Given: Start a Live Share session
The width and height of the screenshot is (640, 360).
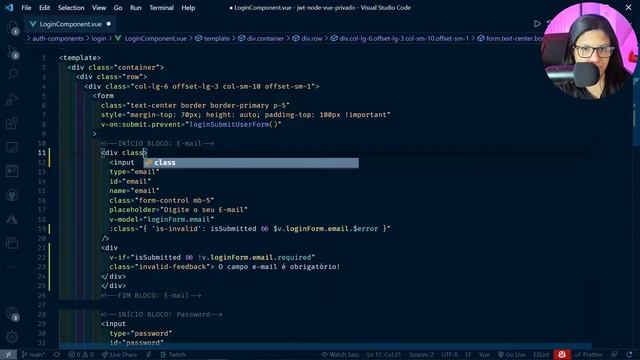Looking at the screenshot, I should point(119,355).
